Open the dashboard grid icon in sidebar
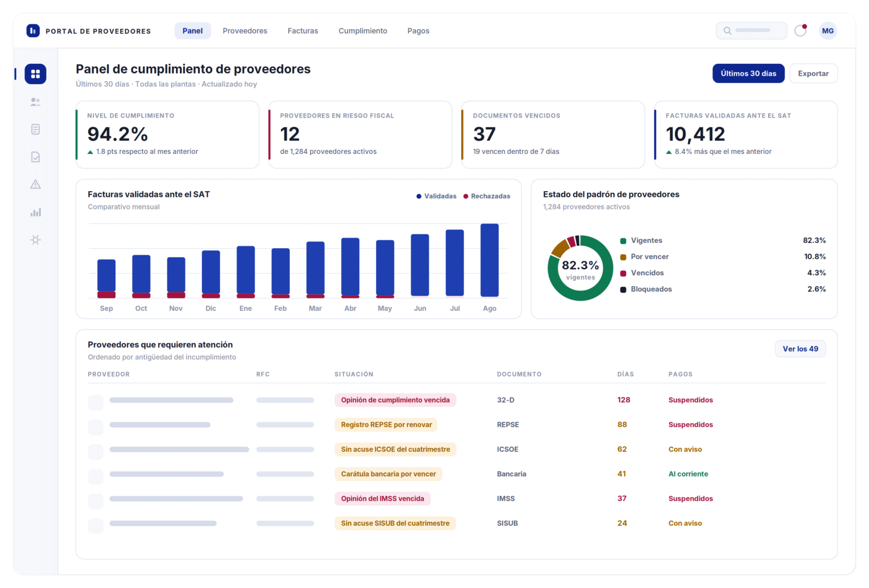 35,74
